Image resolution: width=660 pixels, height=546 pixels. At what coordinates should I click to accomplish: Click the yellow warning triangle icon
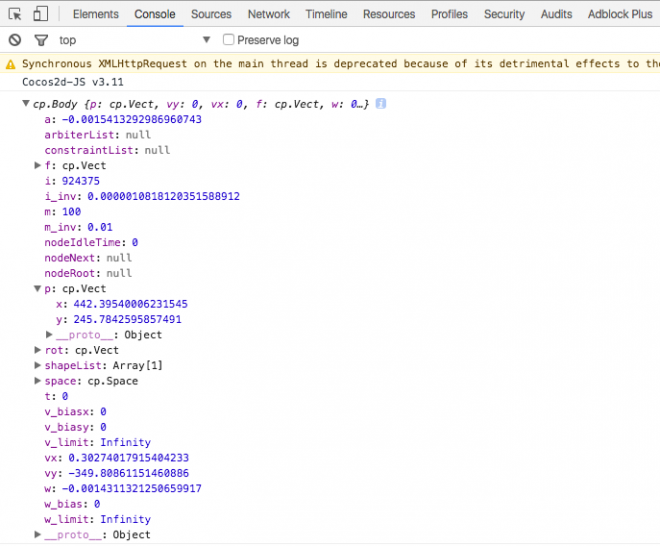tap(11, 64)
